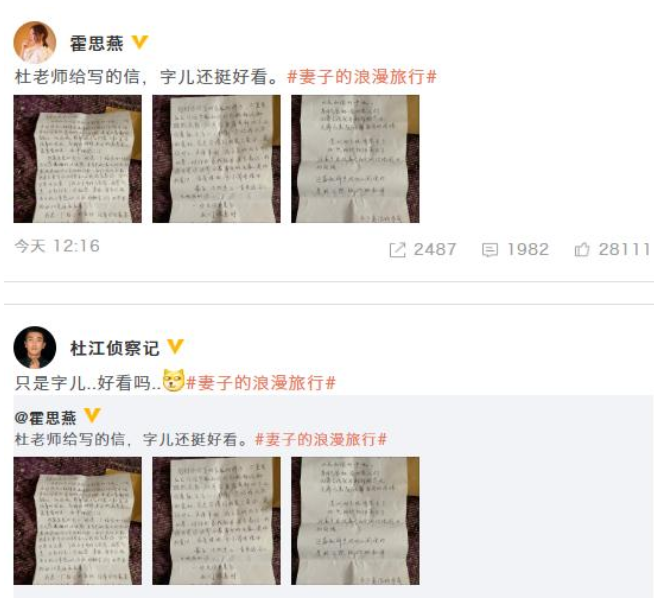The width and height of the screenshot is (654, 602).
Task: Open hashtag #妻子的浪漫旅行# in 杜江's comment
Action: pyautogui.click(x=261, y=383)
